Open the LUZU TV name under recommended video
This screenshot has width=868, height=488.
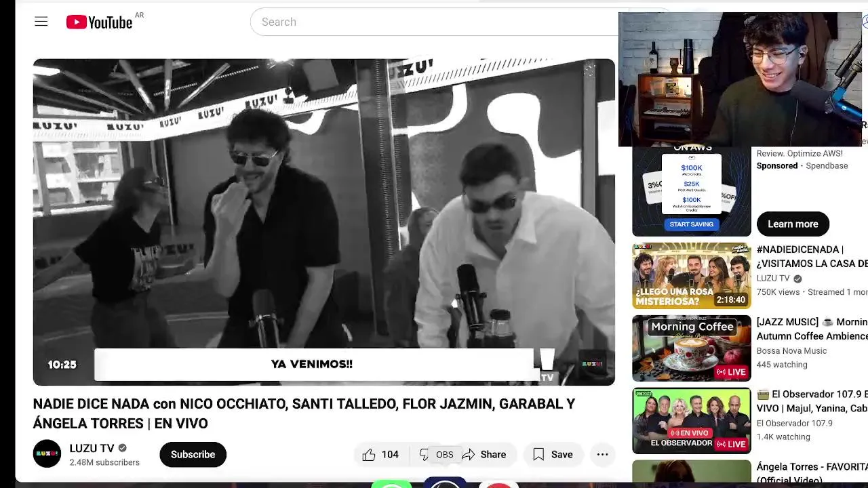773,279
